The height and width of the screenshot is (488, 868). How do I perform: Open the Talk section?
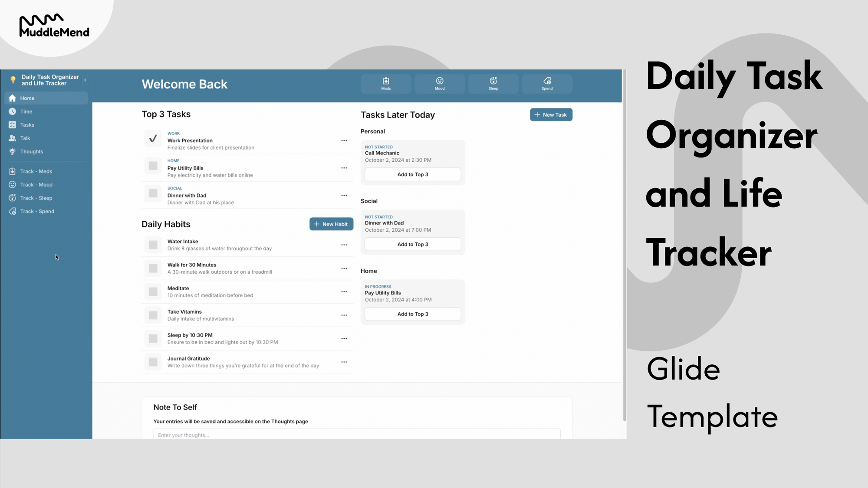pos(25,138)
